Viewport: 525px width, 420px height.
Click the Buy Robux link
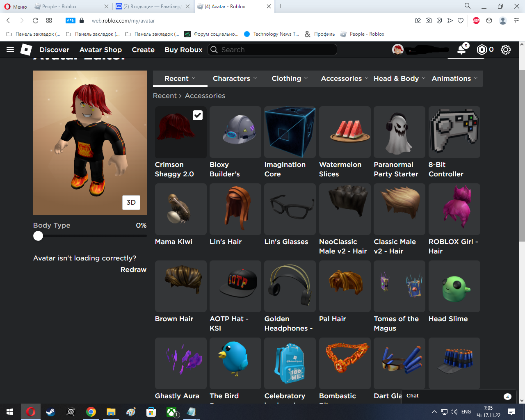coord(183,50)
